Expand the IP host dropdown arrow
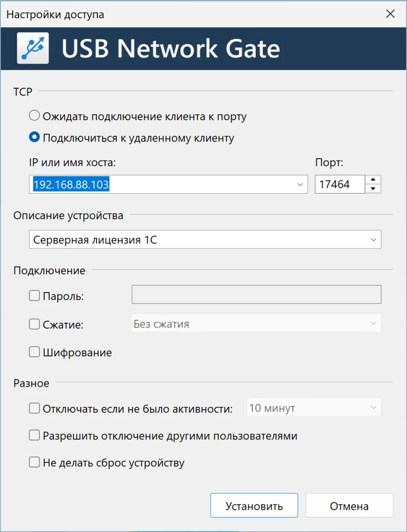Viewport: 407px width, 532px height. 300,185
